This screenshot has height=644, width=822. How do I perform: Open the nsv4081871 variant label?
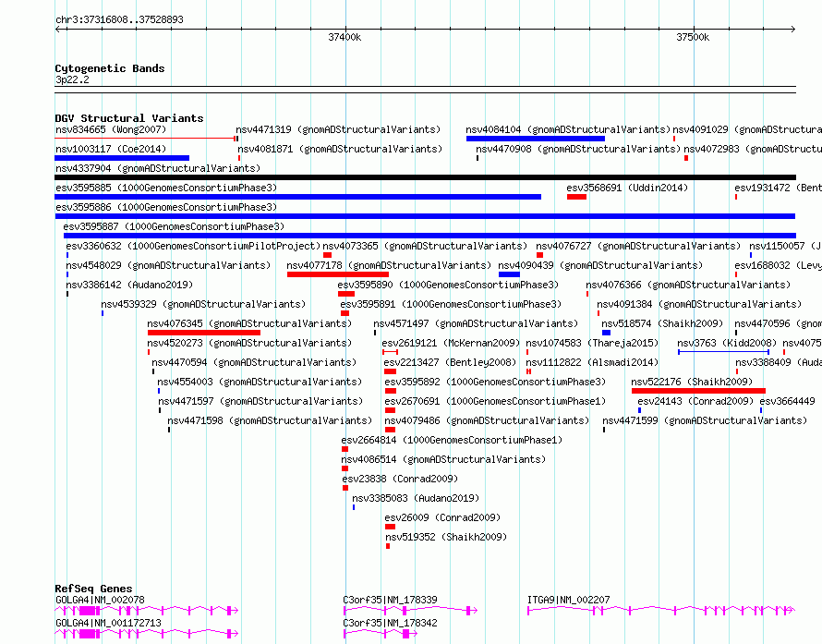coord(340,149)
